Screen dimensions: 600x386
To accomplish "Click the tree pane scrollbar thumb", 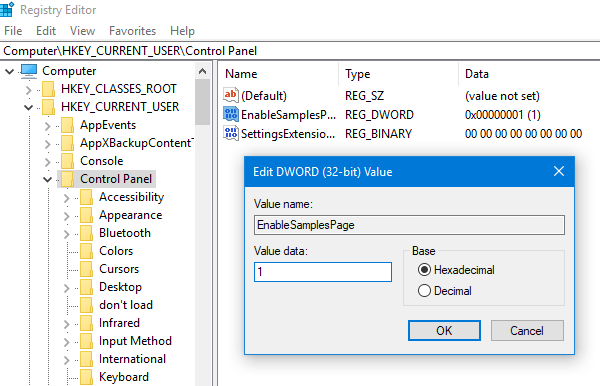I will click(x=202, y=102).
